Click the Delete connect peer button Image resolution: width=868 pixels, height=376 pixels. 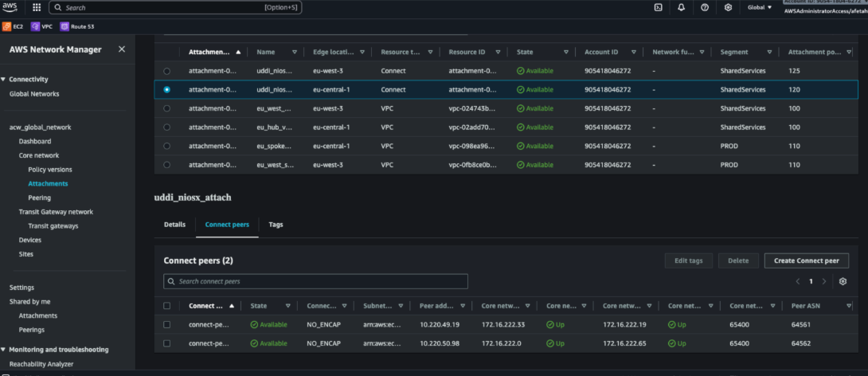click(738, 260)
